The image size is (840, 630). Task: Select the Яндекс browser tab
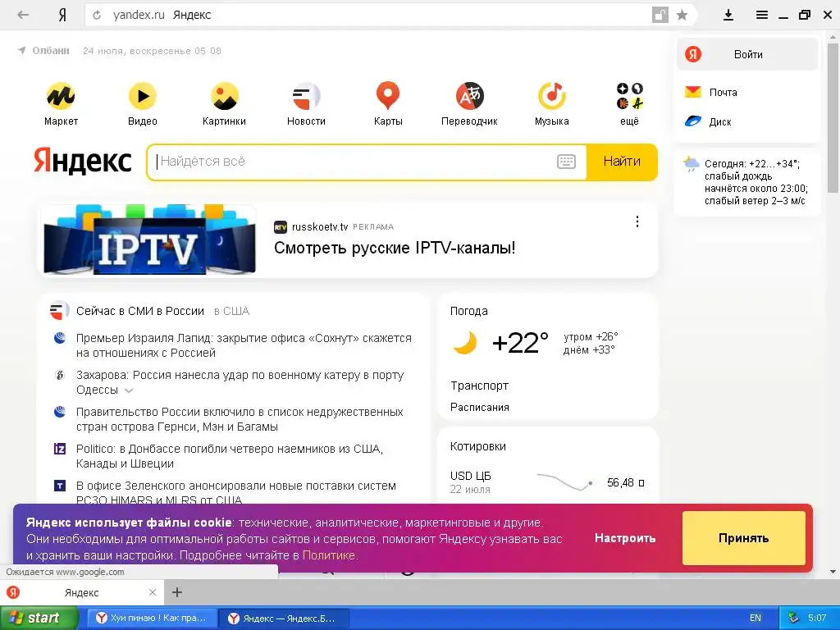[x=81, y=592]
